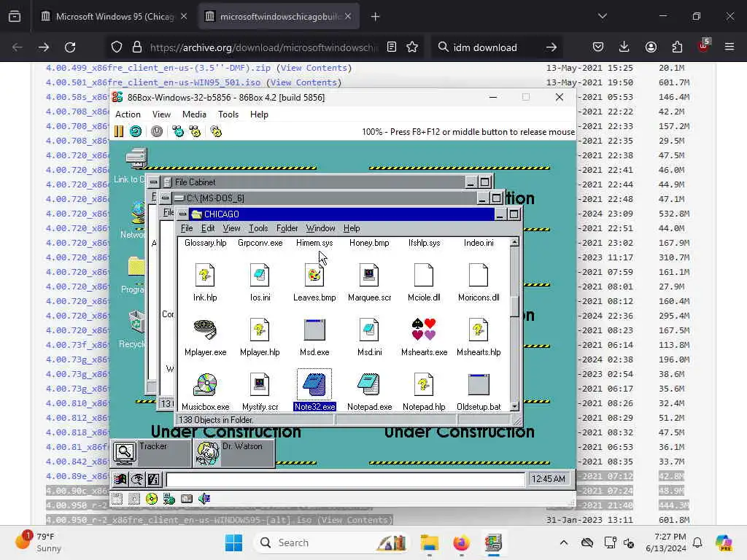Click the CD-ROM status icon in 86Box

(152, 499)
